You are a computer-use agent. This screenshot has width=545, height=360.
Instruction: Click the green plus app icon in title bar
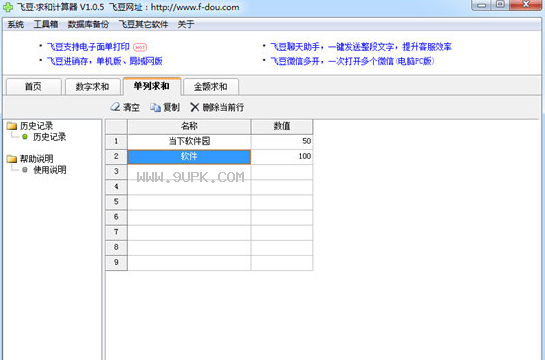pos(7,7)
